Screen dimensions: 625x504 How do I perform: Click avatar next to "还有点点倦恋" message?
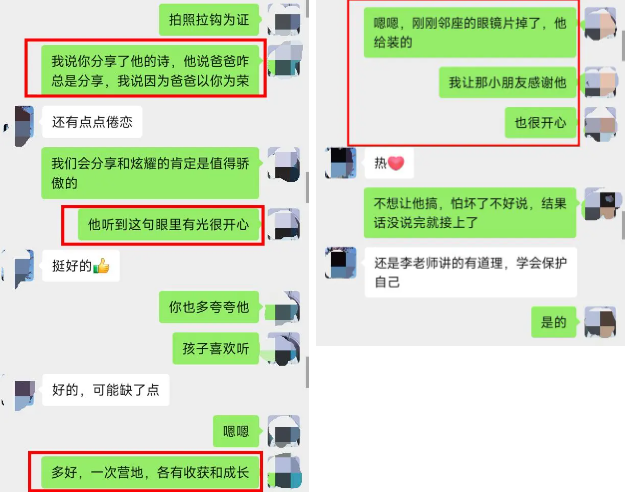point(22,126)
